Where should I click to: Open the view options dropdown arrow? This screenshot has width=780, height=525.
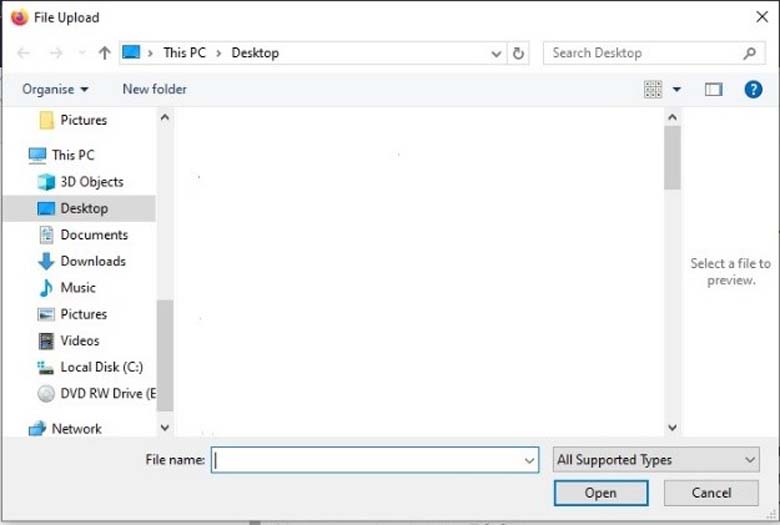(676, 89)
